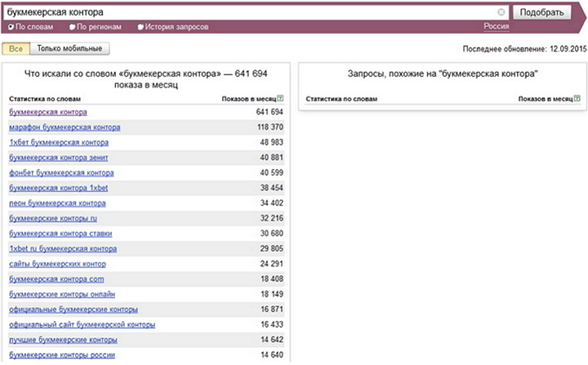Click the 'Что искали со словом' panel title

tap(146, 80)
